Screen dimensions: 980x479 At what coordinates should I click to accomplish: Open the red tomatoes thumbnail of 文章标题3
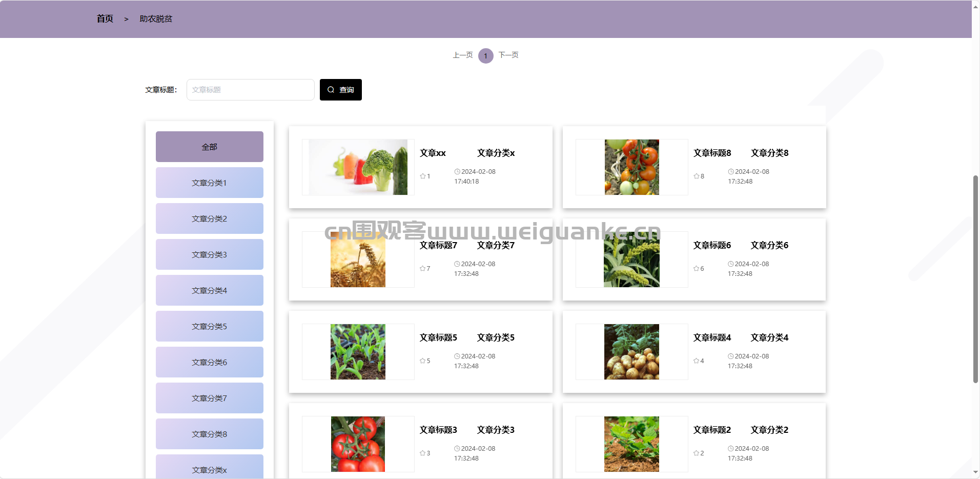(x=358, y=444)
